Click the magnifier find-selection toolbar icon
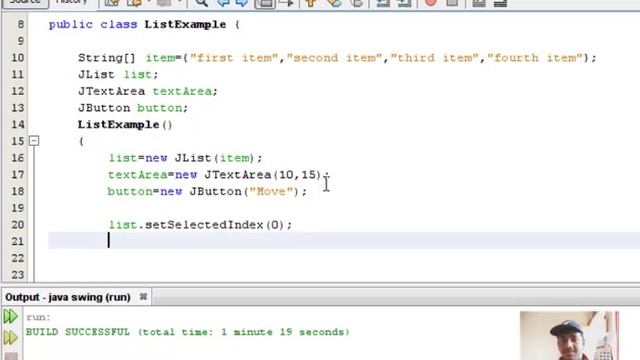The width and height of the screenshot is (640, 360). (x=201, y=3)
